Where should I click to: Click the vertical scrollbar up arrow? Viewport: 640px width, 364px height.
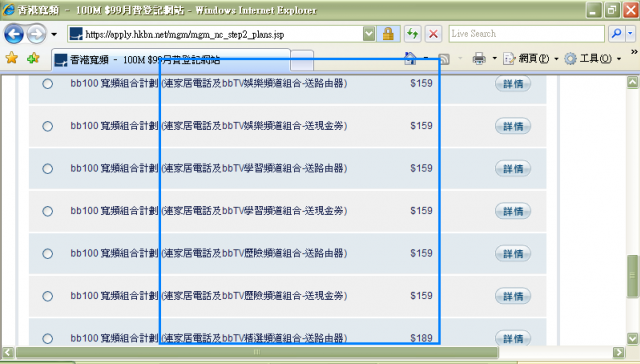click(632, 82)
